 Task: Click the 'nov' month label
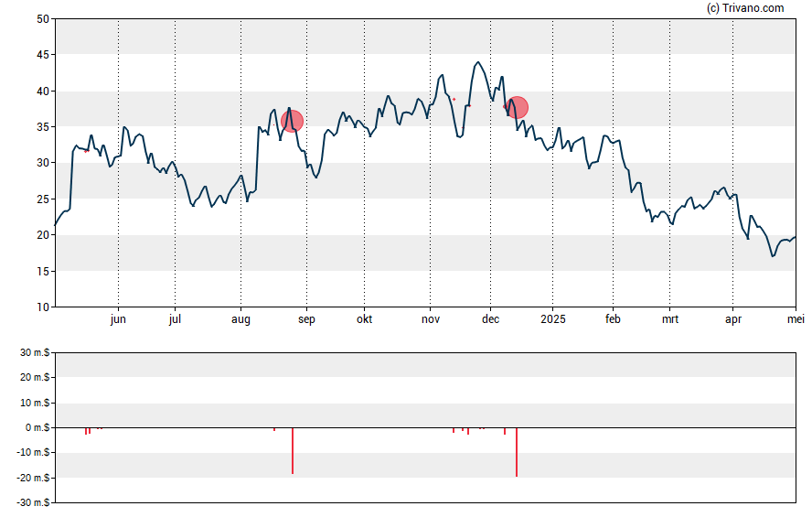coord(431,319)
